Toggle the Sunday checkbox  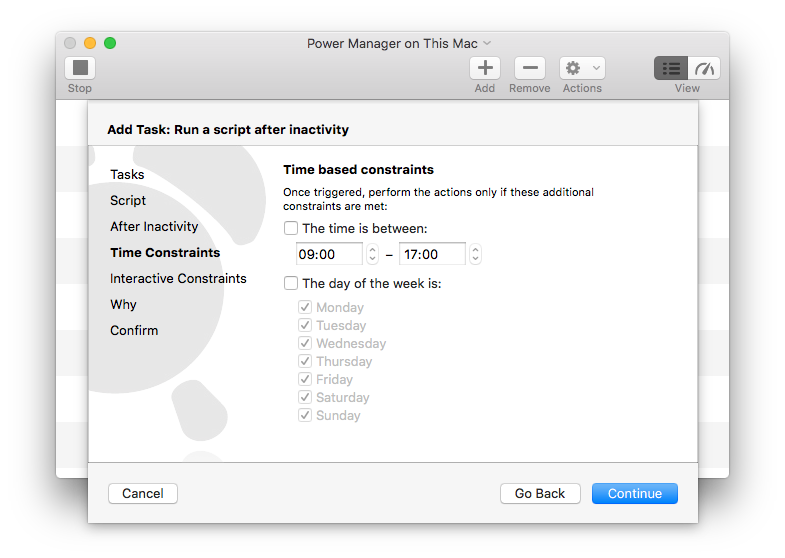click(x=305, y=415)
